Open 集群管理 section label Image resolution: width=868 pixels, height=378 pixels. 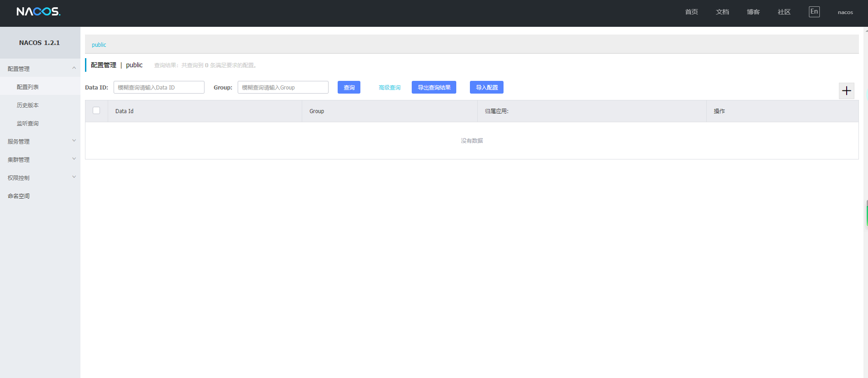[19, 159]
